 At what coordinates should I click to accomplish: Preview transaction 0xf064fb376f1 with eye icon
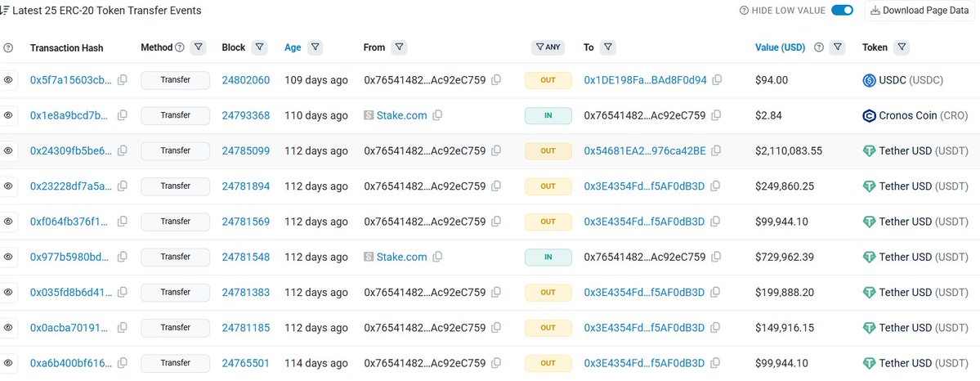click(8, 222)
